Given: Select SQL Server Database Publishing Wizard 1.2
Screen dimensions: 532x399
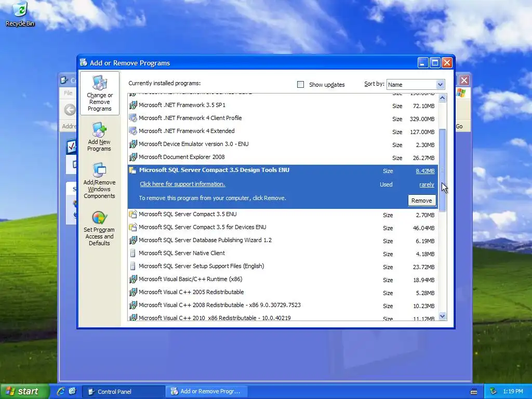Looking at the screenshot, I should click(282, 240).
